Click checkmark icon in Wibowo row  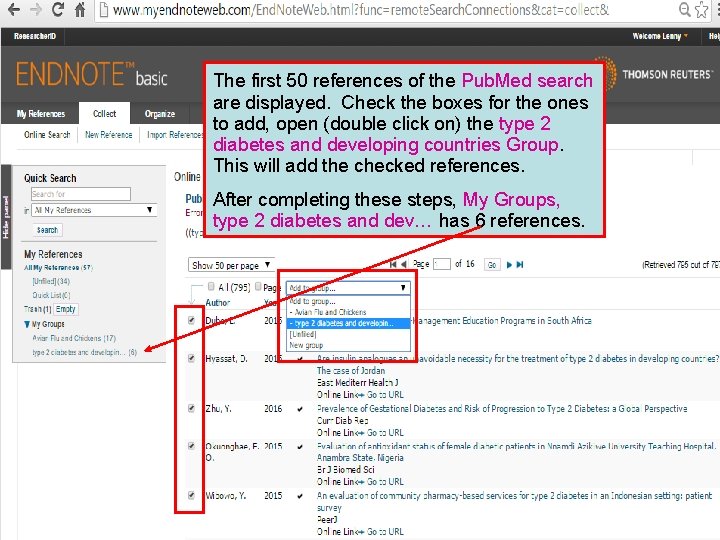300,496
